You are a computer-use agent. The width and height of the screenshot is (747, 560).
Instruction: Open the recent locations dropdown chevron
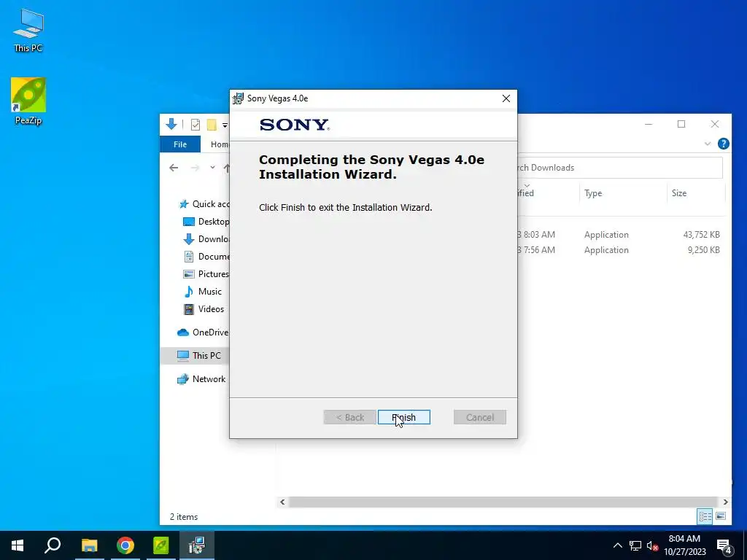212,168
